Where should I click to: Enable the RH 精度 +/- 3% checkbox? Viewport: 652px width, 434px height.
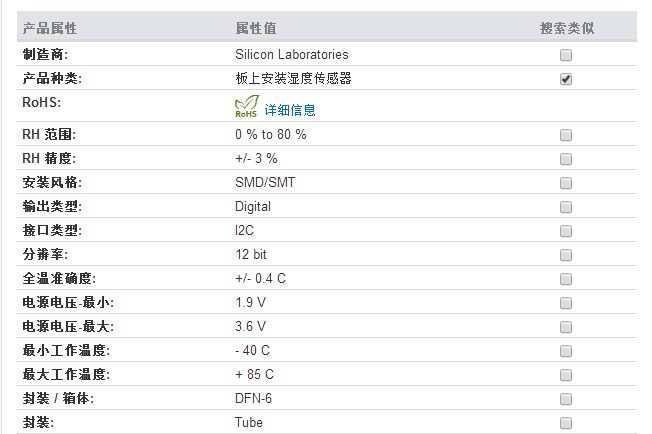[566, 159]
